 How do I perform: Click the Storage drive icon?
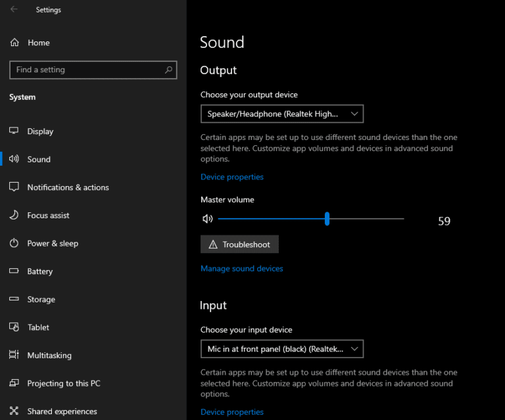(x=14, y=300)
